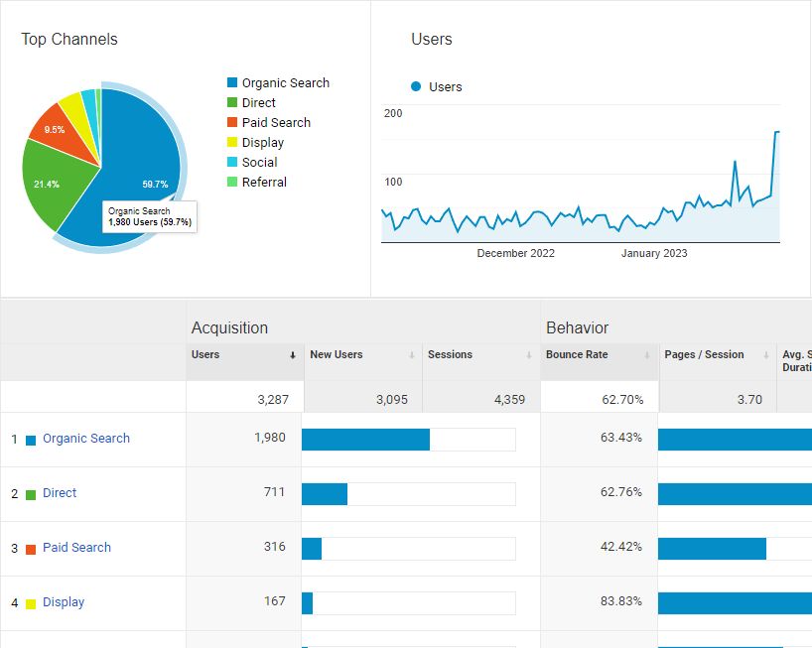Open the Paid Search channel row link
Screen dimensions: 812x648
[76, 548]
